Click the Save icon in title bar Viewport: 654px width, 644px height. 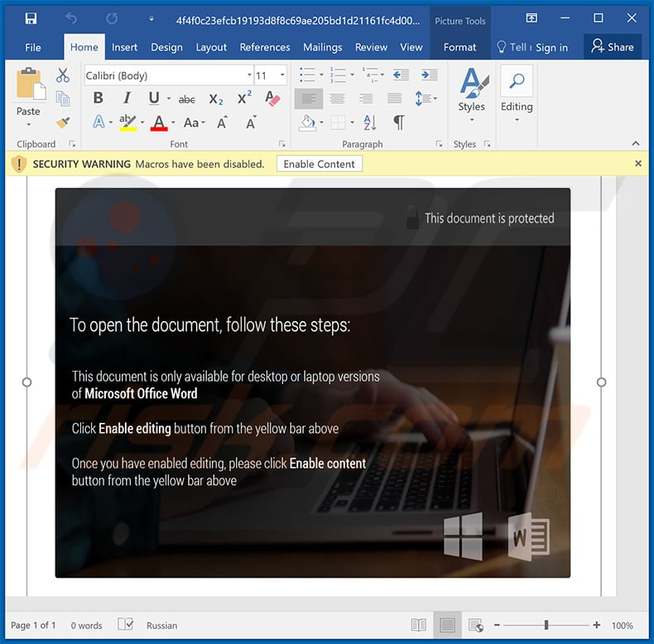(x=31, y=19)
